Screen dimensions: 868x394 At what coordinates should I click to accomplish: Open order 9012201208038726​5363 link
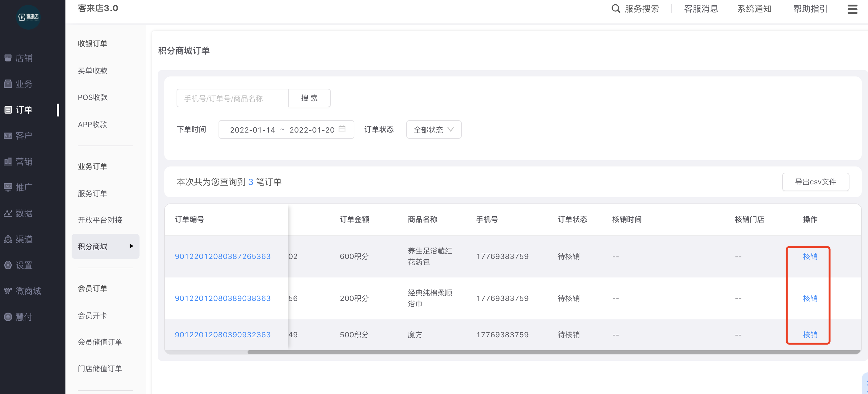click(223, 257)
